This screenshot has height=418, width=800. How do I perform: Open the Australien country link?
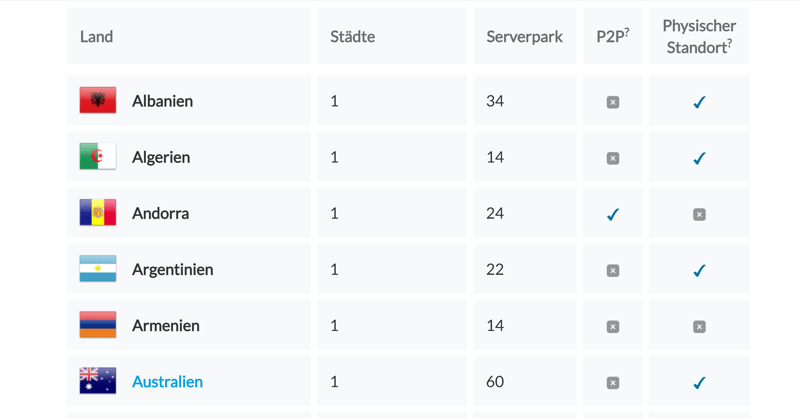(x=167, y=382)
